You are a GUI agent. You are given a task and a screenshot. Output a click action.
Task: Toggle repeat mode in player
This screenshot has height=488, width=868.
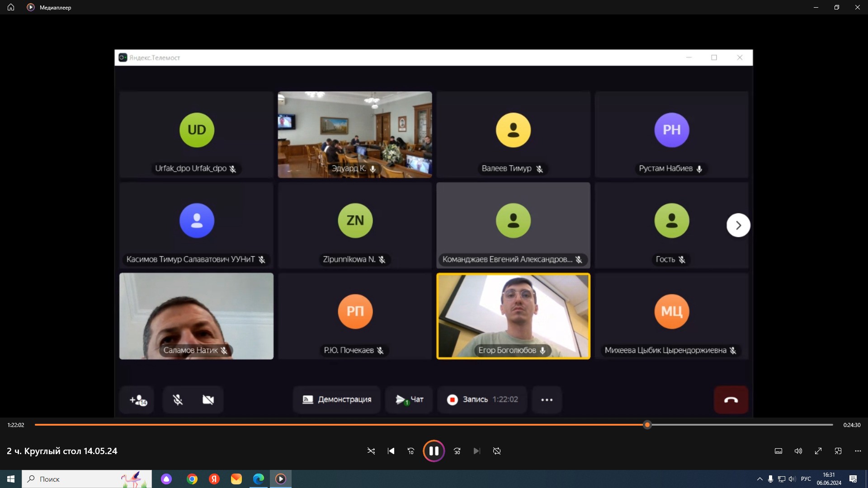(497, 451)
